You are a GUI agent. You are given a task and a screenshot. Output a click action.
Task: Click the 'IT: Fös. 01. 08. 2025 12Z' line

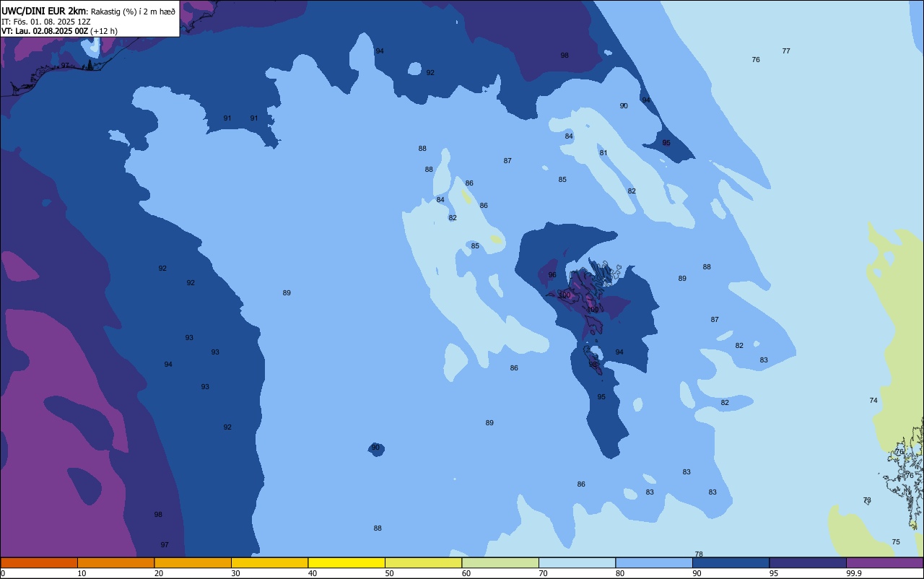[x=48, y=22]
